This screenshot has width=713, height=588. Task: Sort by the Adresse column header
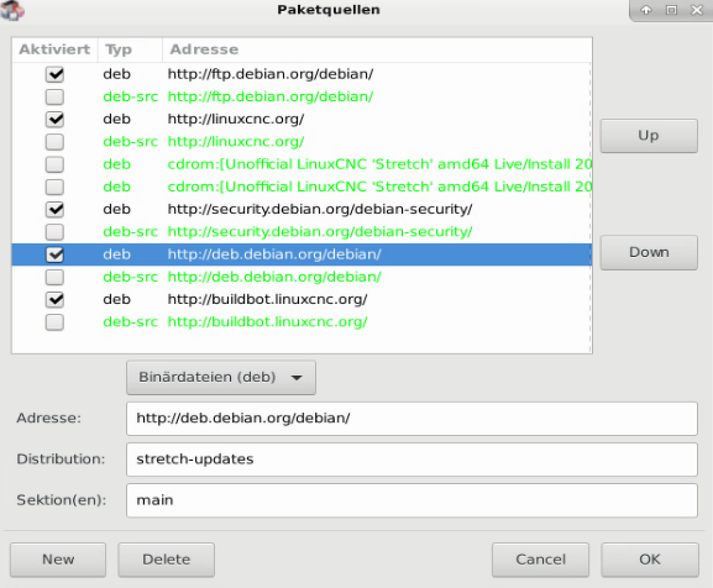(x=377, y=49)
